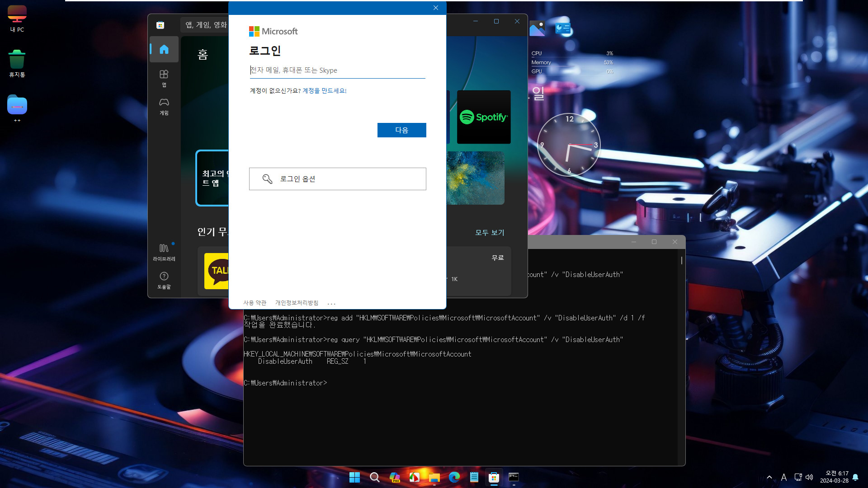This screenshot has width=868, height=488.
Task: Open the Windows Start menu
Action: tap(355, 477)
